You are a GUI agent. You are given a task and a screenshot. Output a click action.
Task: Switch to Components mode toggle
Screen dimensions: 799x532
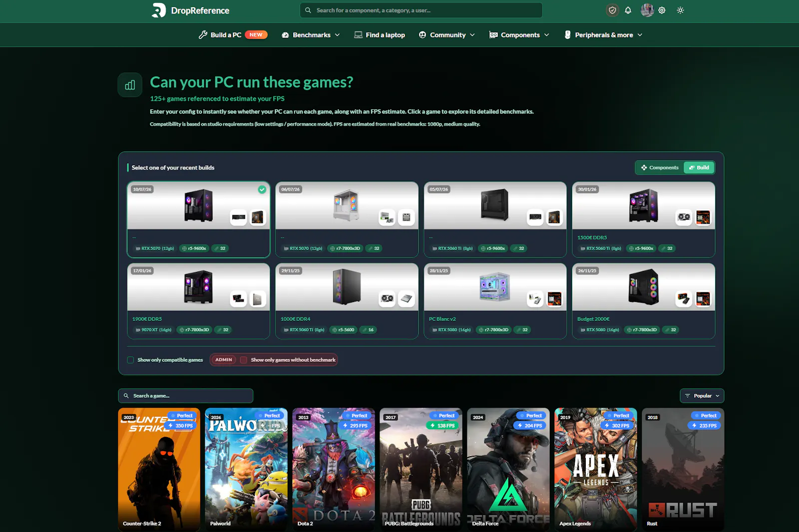(x=660, y=168)
